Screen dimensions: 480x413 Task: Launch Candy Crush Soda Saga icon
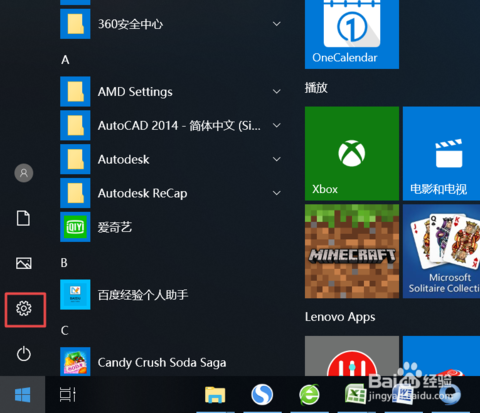point(75,362)
